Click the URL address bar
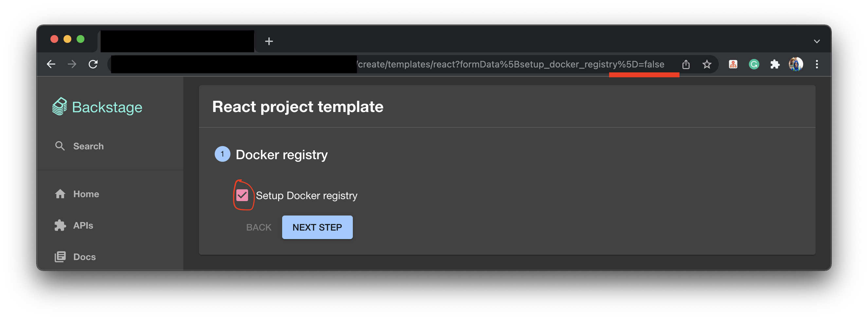868x319 pixels. click(391, 64)
